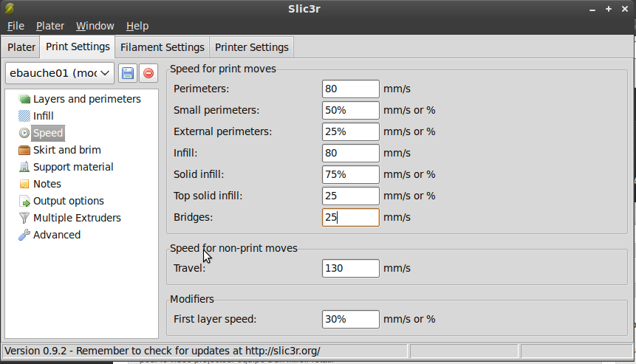Open the File menu
This screenshot has height=364, width=636.
pyautogui.click(x=16, y=26)
